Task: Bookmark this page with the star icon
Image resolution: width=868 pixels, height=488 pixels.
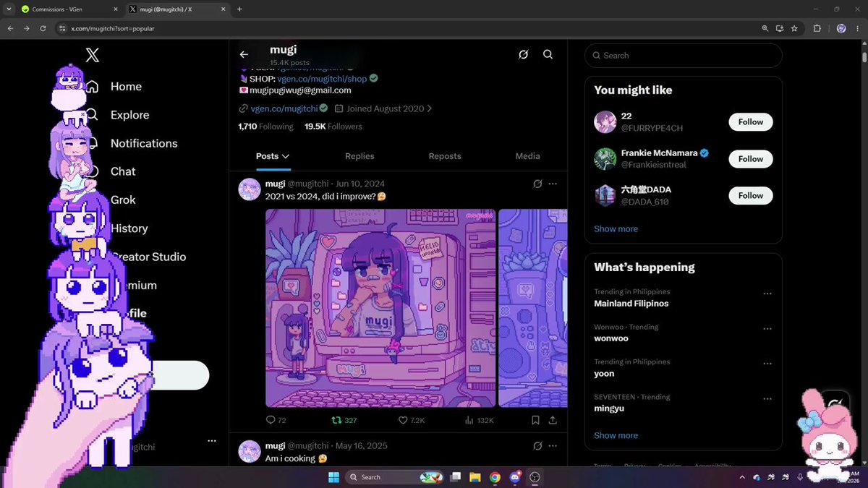Action: tap(794, 28)
